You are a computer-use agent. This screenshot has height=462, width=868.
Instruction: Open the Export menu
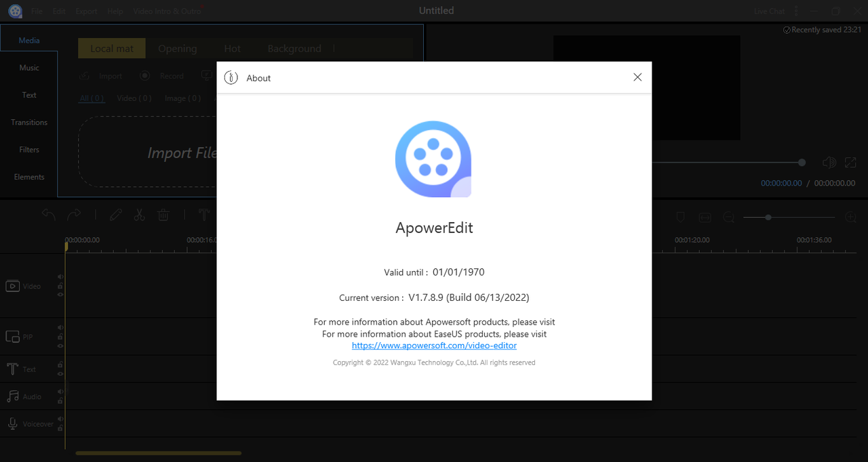86,12
